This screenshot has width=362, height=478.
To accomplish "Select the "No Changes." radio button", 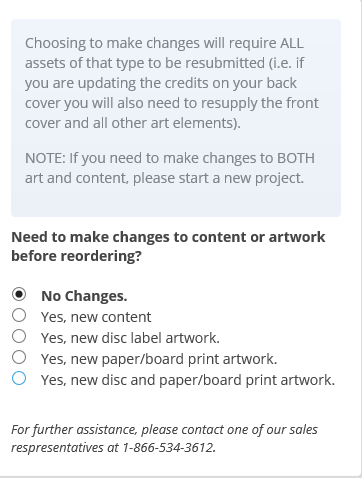I will [19, 294].
